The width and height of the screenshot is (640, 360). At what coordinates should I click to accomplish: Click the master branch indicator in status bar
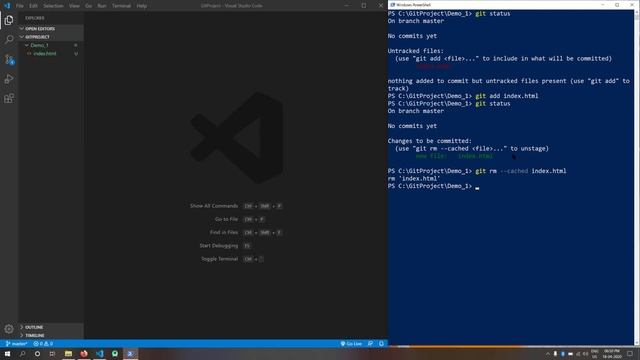tap(16, 344)
